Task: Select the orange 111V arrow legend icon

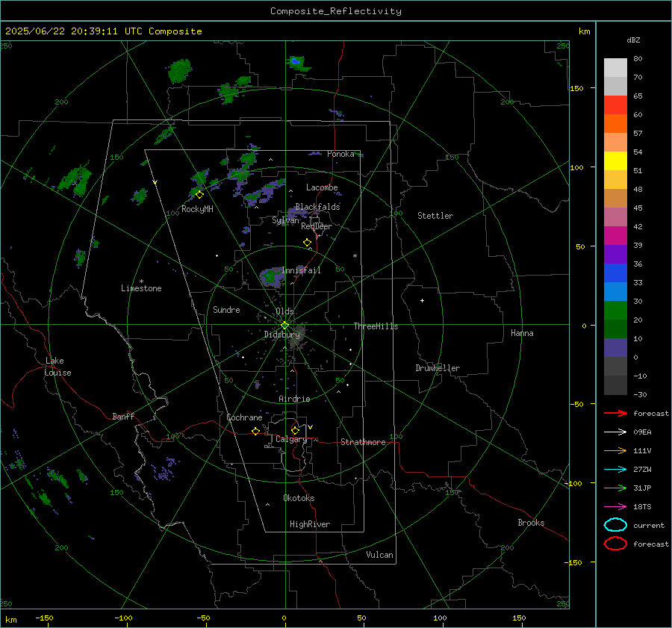Action: [615, 450]
